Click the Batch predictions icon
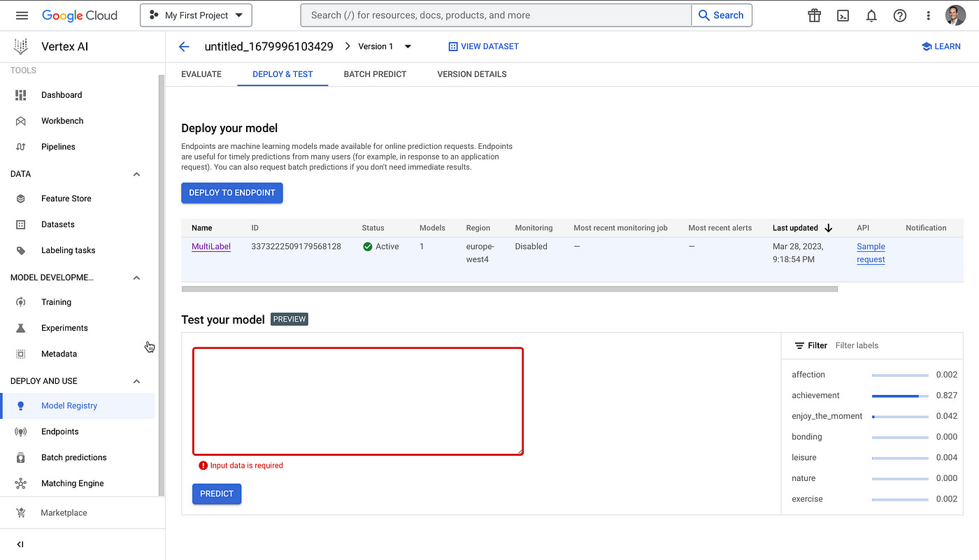Image resolution: width=979 pixels, height=560 pixels. (21, 457)
